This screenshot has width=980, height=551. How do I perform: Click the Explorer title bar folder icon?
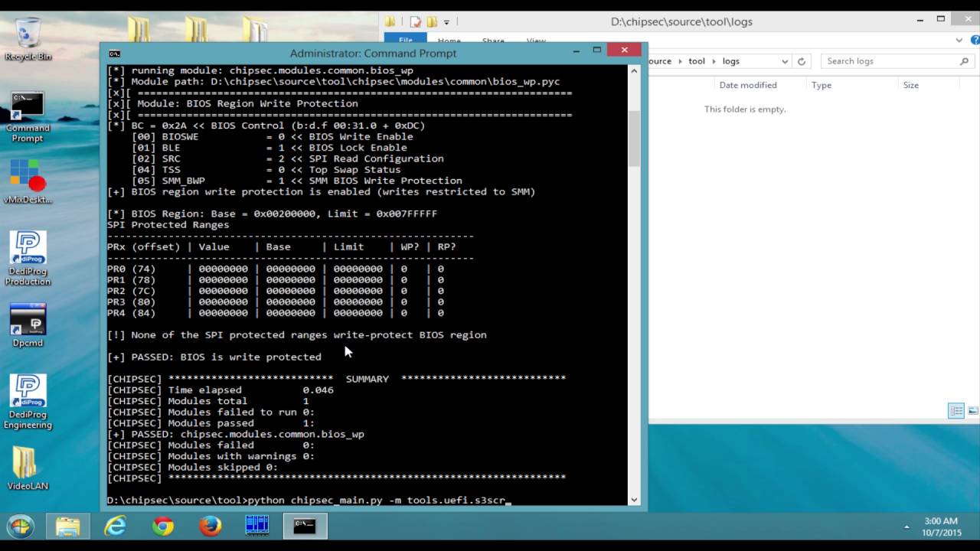(390, 21)
